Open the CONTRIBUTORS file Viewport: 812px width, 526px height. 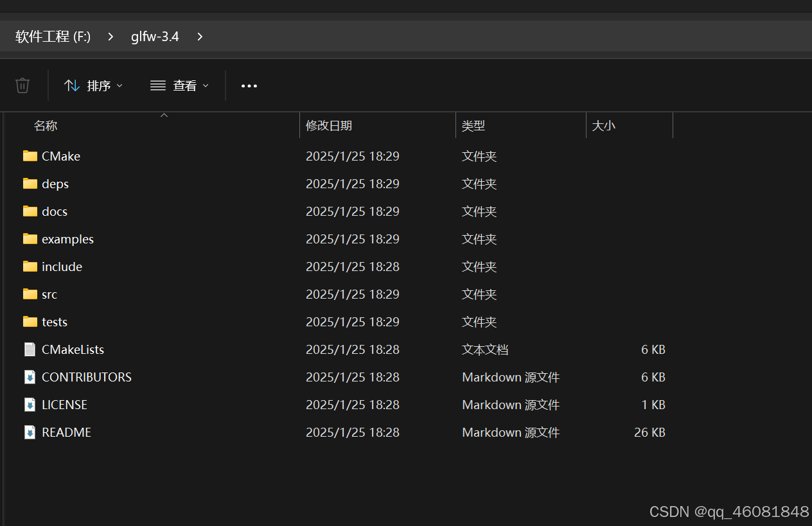pyautogui.click(x=86, y=377)
